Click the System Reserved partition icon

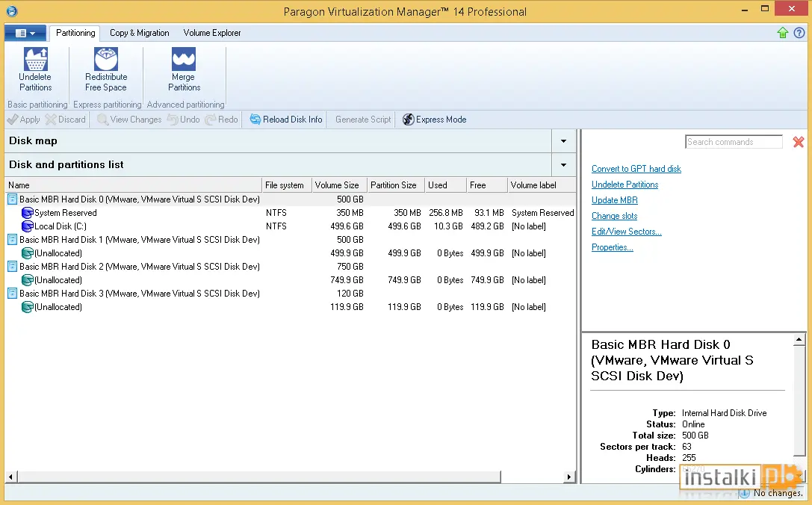click(28, 213)
